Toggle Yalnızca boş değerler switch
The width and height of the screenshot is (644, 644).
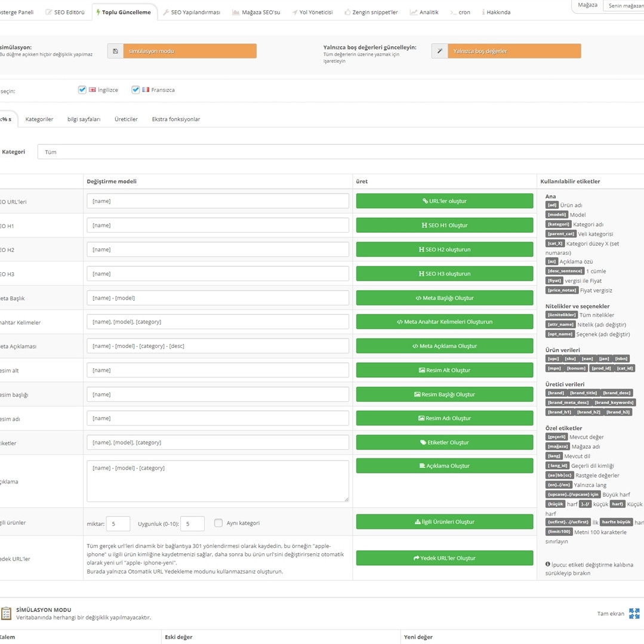(x=514, y=51)
